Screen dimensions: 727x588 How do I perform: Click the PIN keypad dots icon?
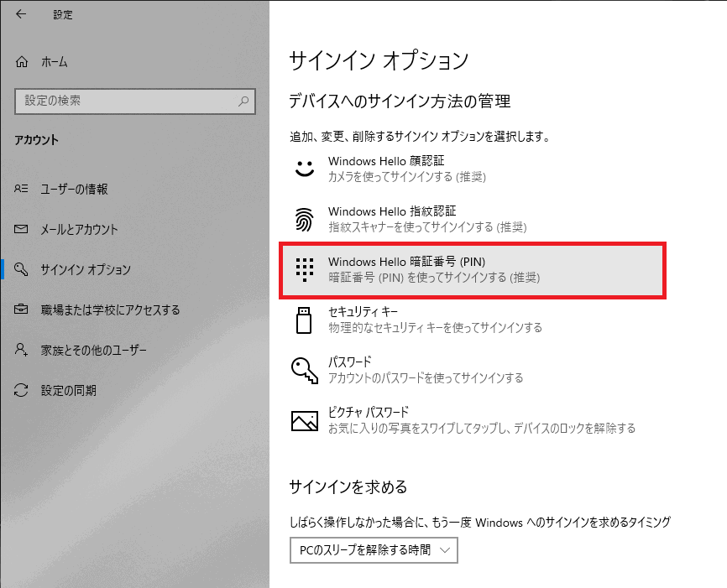coord(305,269)
